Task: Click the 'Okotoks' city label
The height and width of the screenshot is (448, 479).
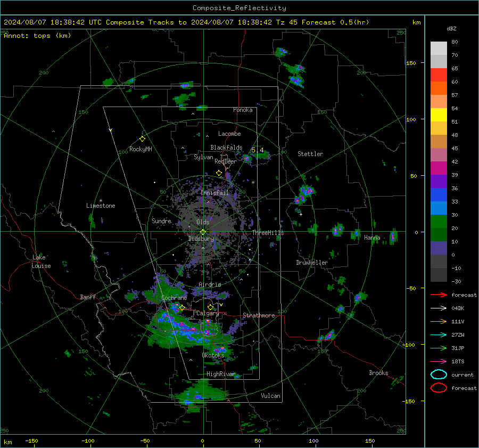Action: [x=213, y=355]
